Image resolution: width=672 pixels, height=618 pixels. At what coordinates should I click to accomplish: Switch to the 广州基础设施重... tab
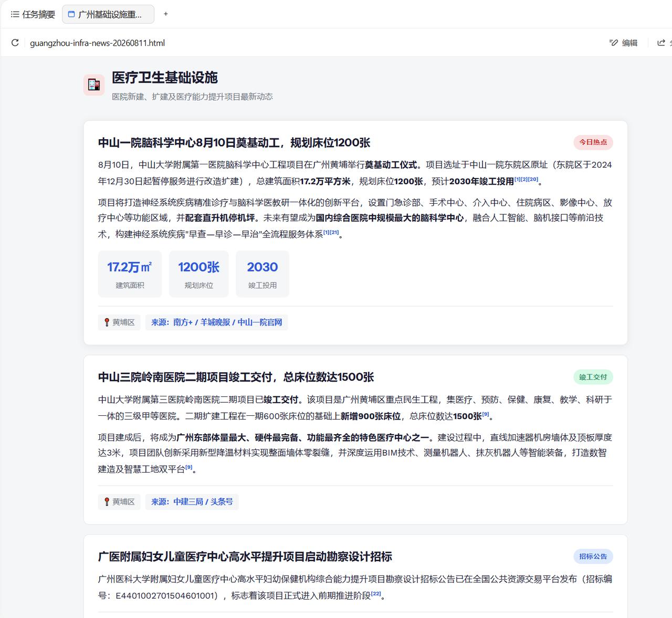pyautogui.click(x=108, y=14)
